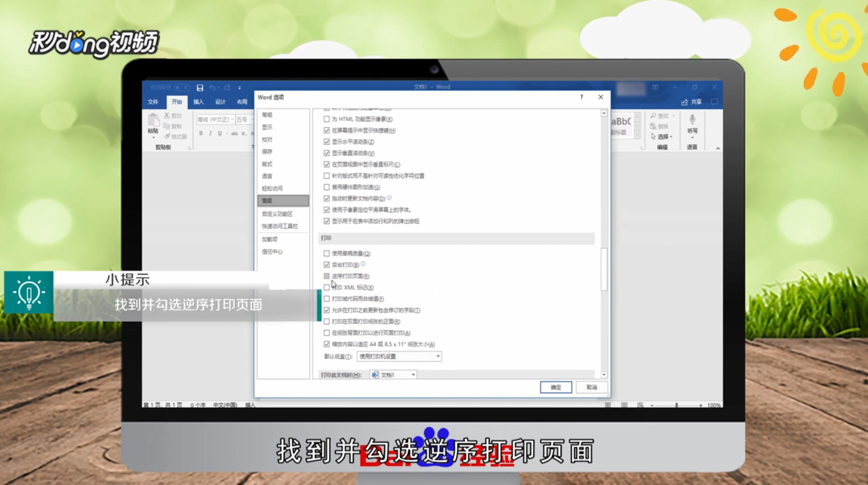This screenshot has height=485, width=868.
Task: Click the Dictate (听写) microphone icon
Action: click(692, 119)
